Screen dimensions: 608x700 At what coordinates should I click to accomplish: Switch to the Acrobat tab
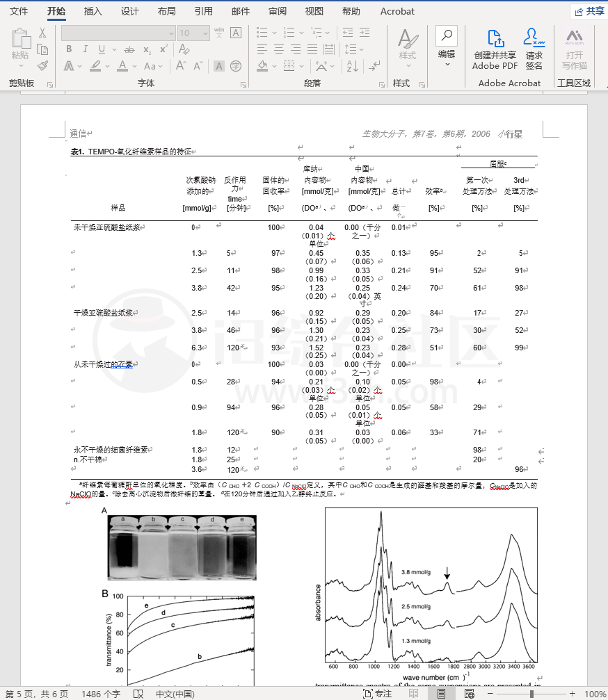(x=397, y=11)
